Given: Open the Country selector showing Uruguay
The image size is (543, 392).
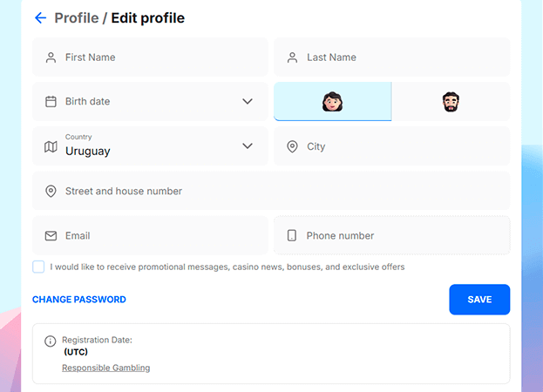Looking at the screenshot, I should point(150,146).
